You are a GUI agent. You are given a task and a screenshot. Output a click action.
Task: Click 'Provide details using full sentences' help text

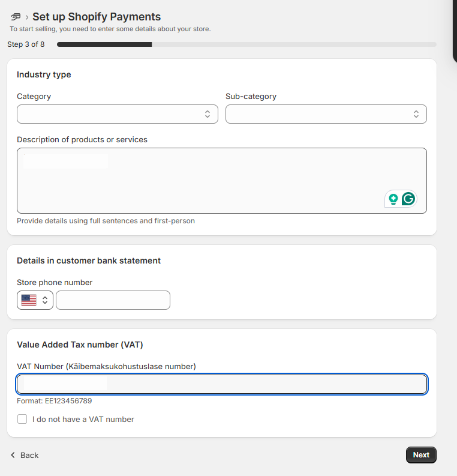tap(106, 221)
